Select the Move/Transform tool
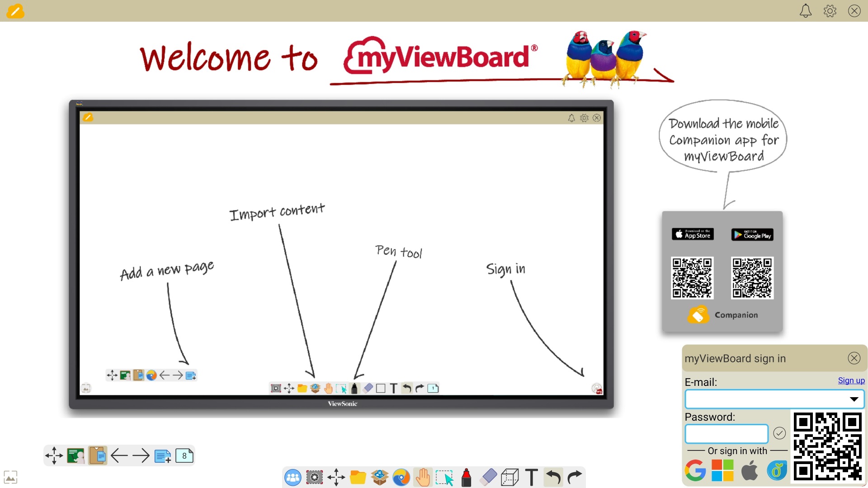This screenshot has width=868, height=488. (x=335, y=477)
